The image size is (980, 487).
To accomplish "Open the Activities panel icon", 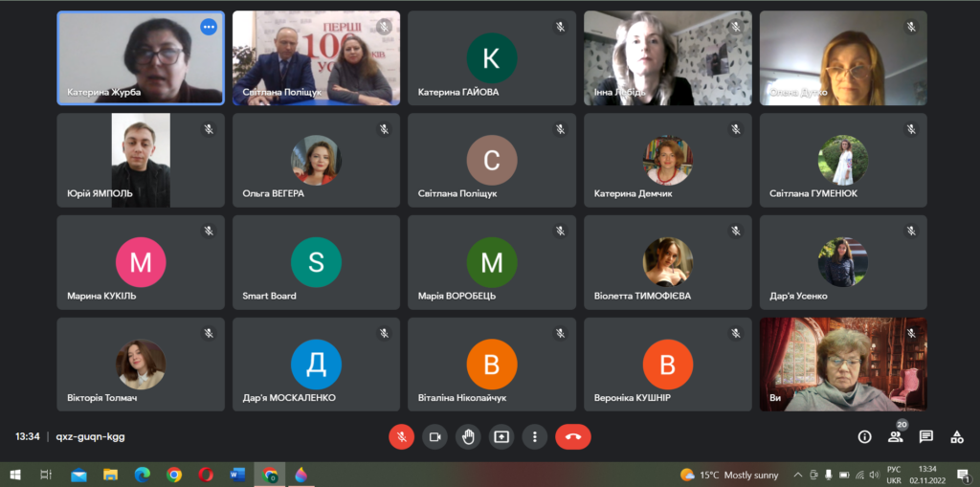I will 957,436.
